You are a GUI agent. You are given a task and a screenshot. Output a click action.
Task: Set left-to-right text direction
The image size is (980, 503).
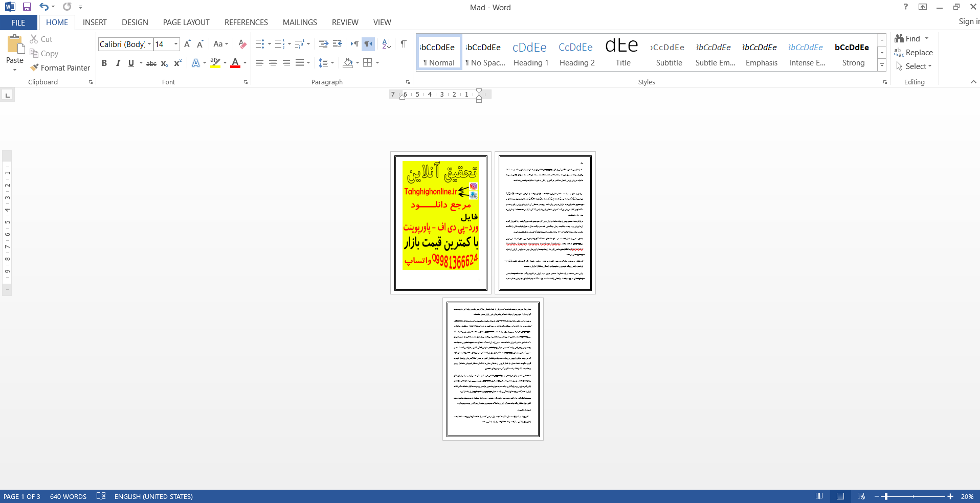tap(354, 44)
